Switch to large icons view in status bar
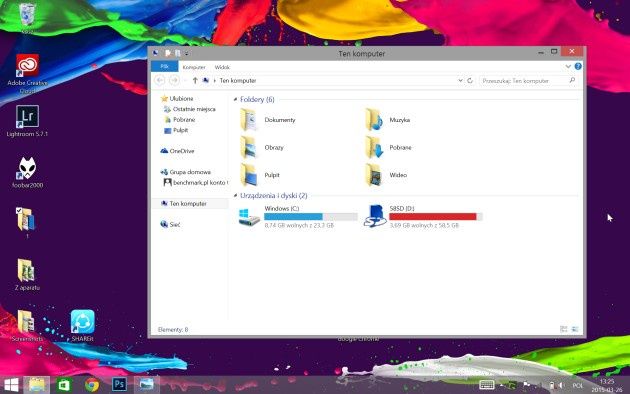This screenshot has height=394, width=630. tap(575, 329)
